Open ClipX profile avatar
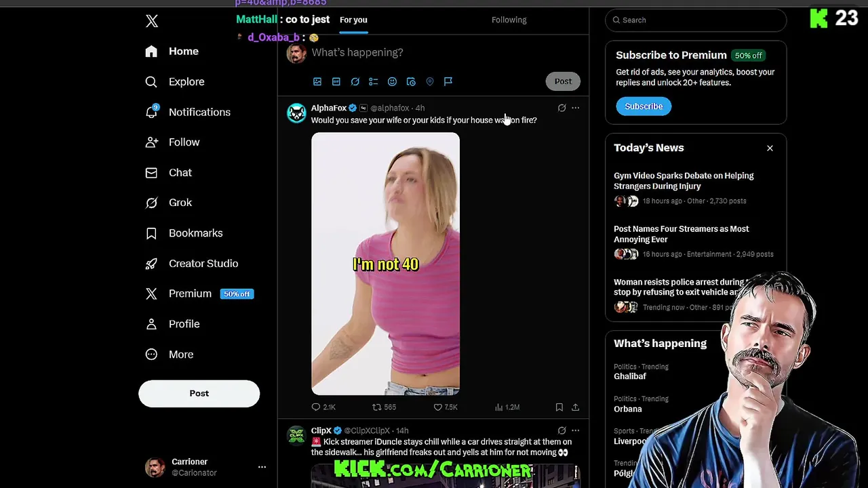Screen dimensions: 868x488 [296, 436]
